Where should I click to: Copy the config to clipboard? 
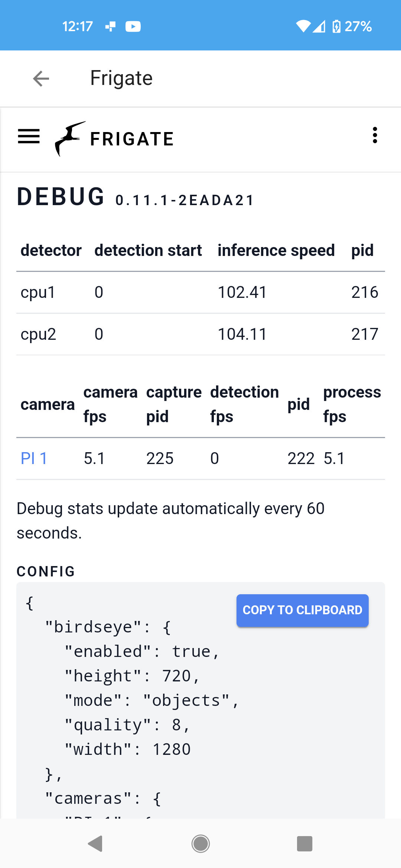pos(302,610)
